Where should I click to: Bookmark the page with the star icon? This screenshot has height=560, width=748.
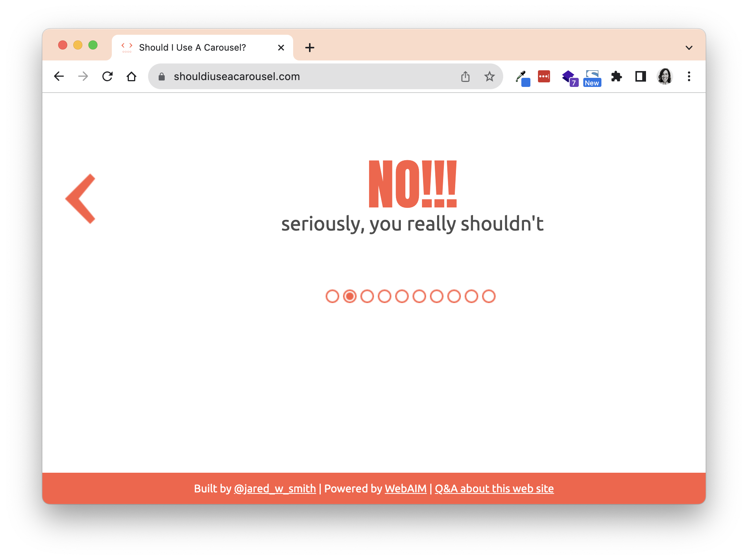coord(490,76)
